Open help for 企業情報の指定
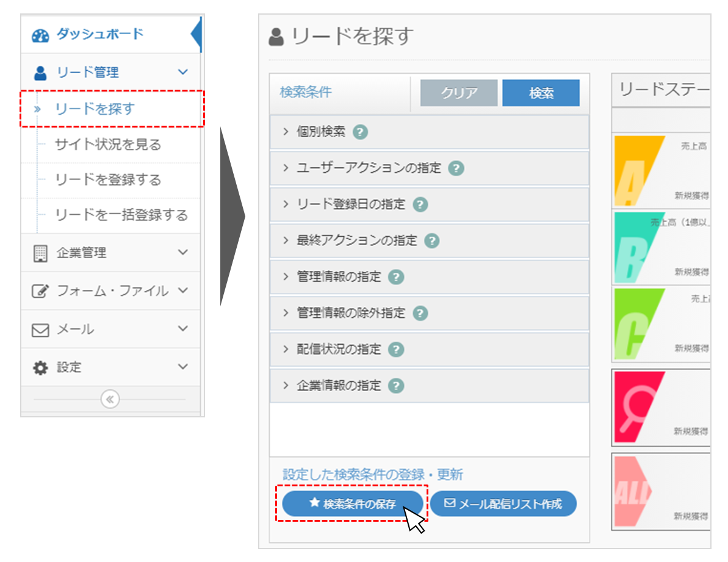This screenshot has height=562, width=728. click(396, 386)
